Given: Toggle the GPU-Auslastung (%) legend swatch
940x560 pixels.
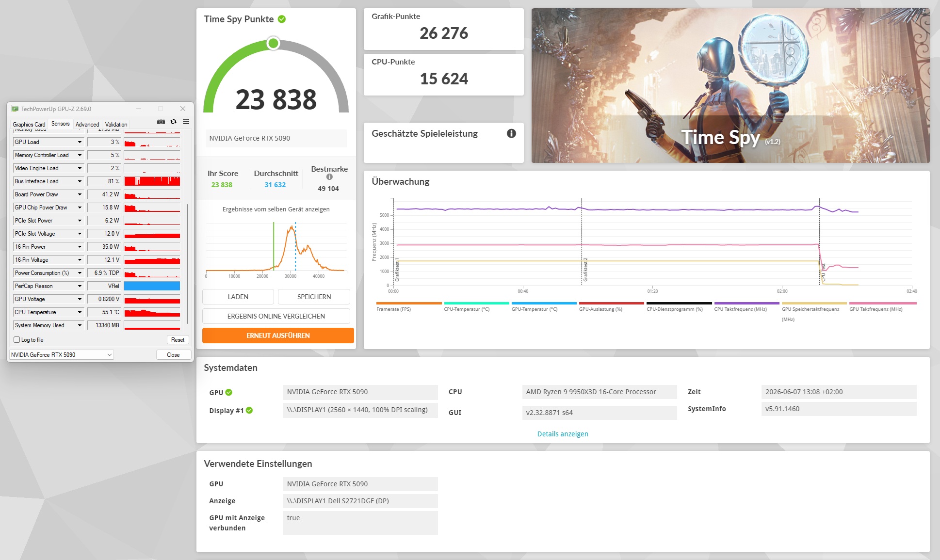Looking at the screenshot, I should pyautogui.click(x=611, y=304).
